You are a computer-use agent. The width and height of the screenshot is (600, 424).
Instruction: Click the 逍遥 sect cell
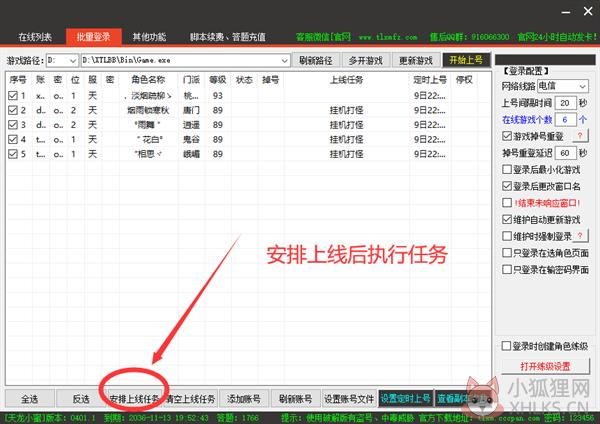[x=191, y=125]
